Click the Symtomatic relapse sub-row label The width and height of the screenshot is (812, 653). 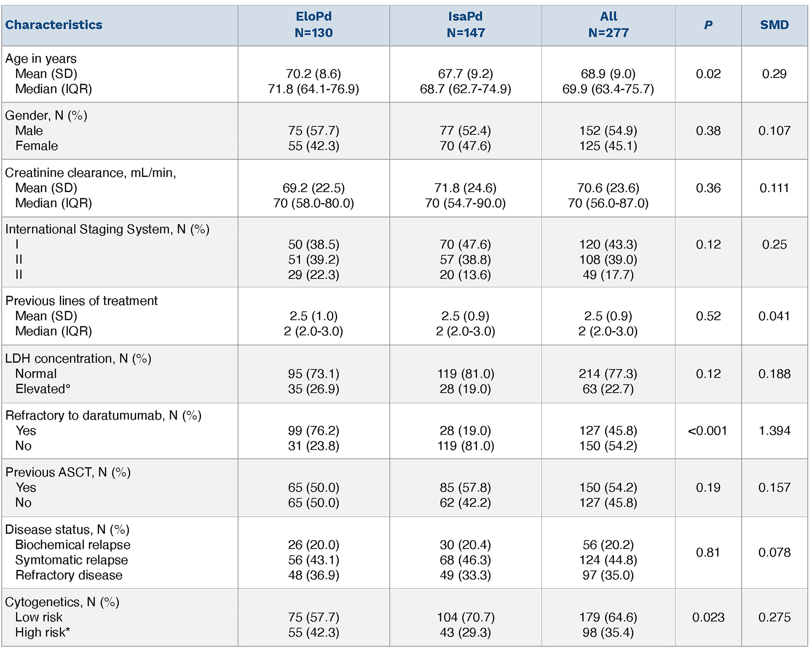(x=71, y=560)
